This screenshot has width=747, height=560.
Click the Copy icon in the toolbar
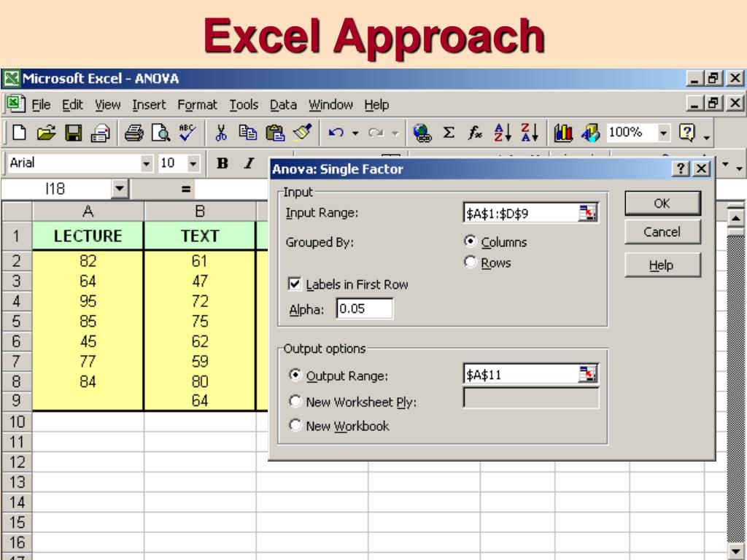click(248, 133)
